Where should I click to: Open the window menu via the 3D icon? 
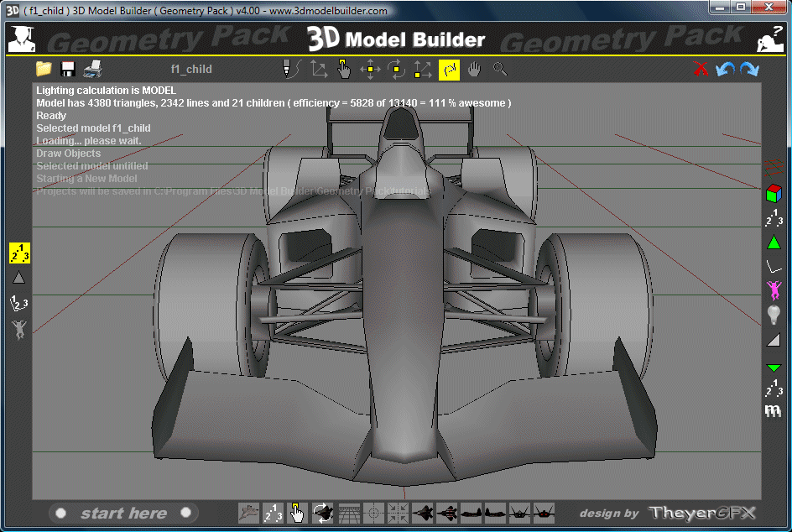tap(11, 12)
